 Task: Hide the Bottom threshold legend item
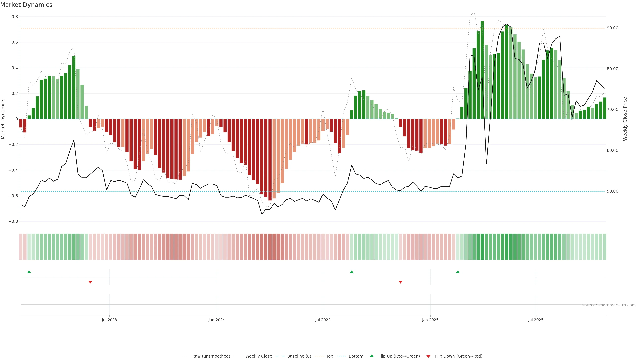pos(356,356)
